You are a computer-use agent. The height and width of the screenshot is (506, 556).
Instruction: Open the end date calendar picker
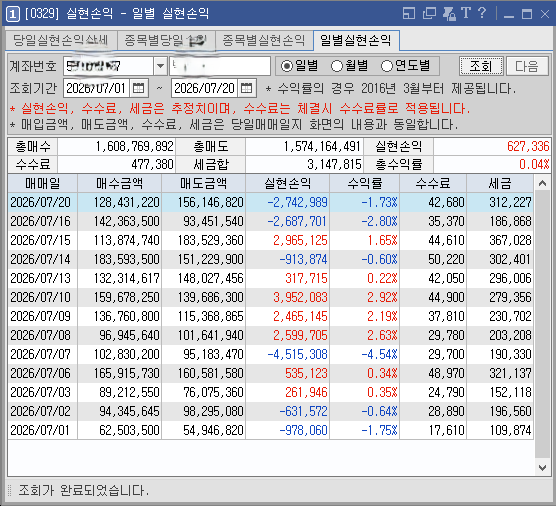pyautogui.click(x=246, y=88)
